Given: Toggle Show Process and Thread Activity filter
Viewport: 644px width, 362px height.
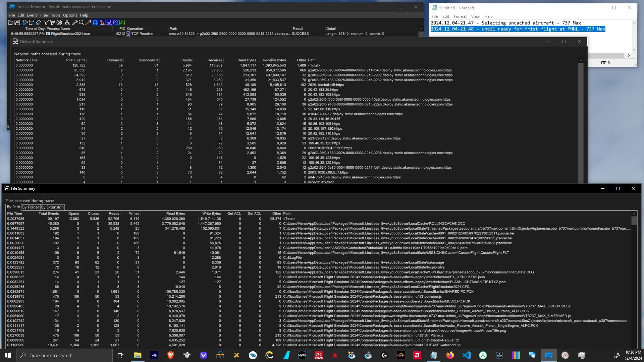Looking at the screenshot, I should pyautogui.click(x=116, y=22).
